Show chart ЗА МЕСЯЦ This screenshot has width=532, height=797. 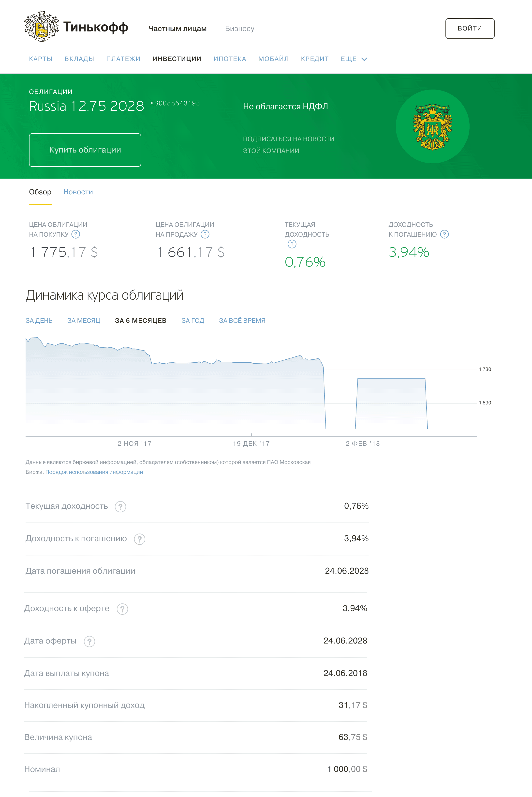pyautogui.click(x=84, y=321)
